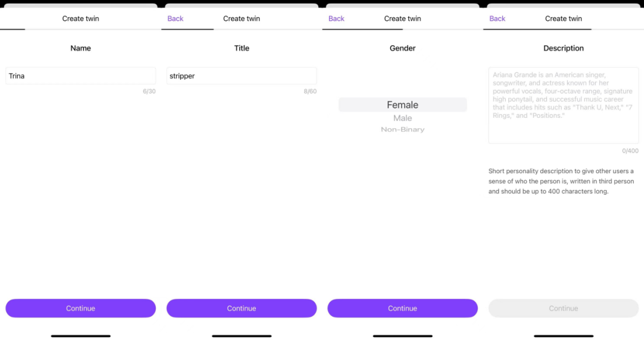Tap Continue on the Name screen

pos(80,308)
